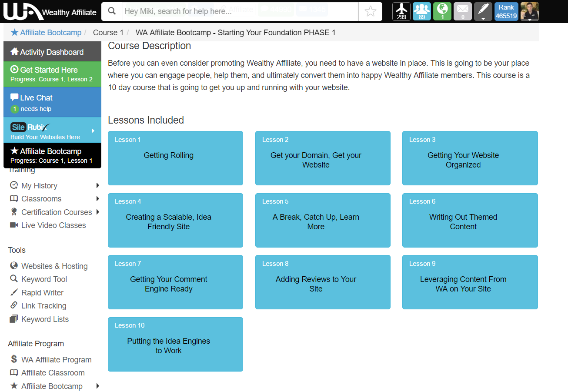Open the Keyword Tool

point(44,279)
